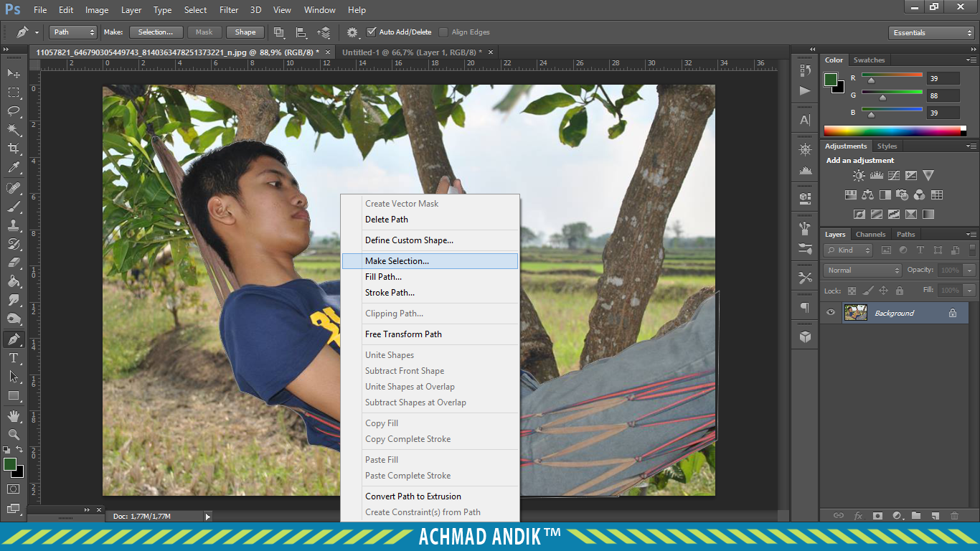Hide the Background layer visibility eye

(x=831, y=313)
